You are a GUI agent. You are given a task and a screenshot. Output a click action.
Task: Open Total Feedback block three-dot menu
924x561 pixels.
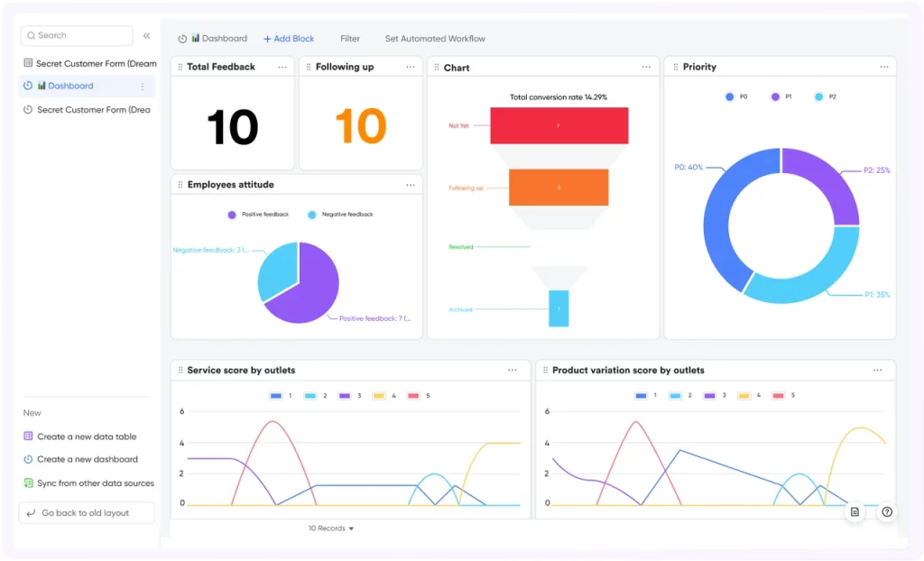click(282, 67)
